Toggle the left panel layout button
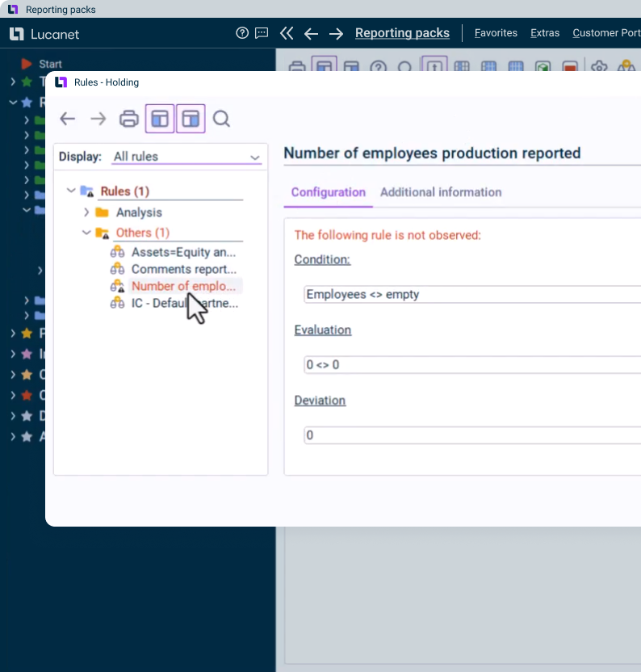The height and width of the screenshot is (672, 641). (160, 120)
